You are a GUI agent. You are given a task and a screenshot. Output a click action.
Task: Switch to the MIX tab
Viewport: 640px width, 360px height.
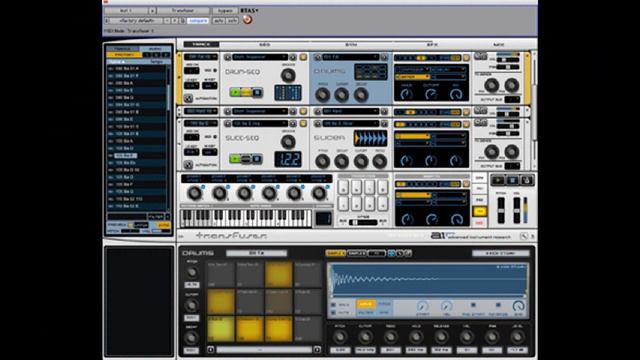pyautogui.click(x=498, y=44)
